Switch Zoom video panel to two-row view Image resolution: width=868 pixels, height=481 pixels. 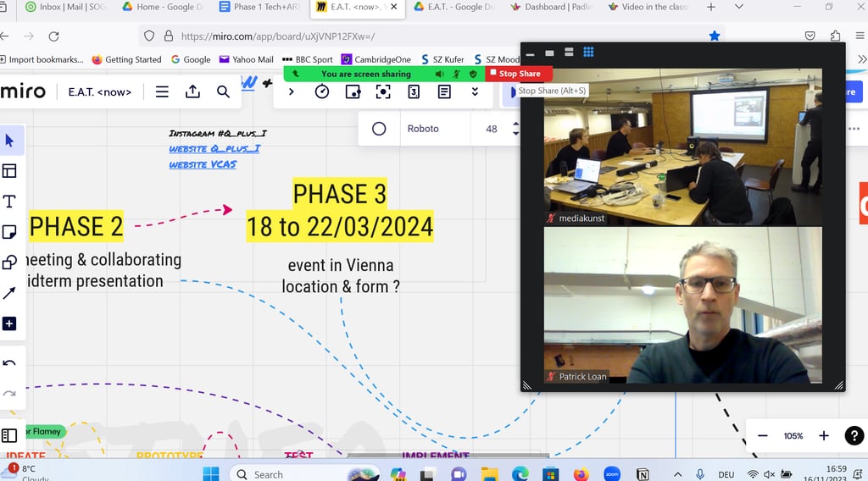[569, 52]
